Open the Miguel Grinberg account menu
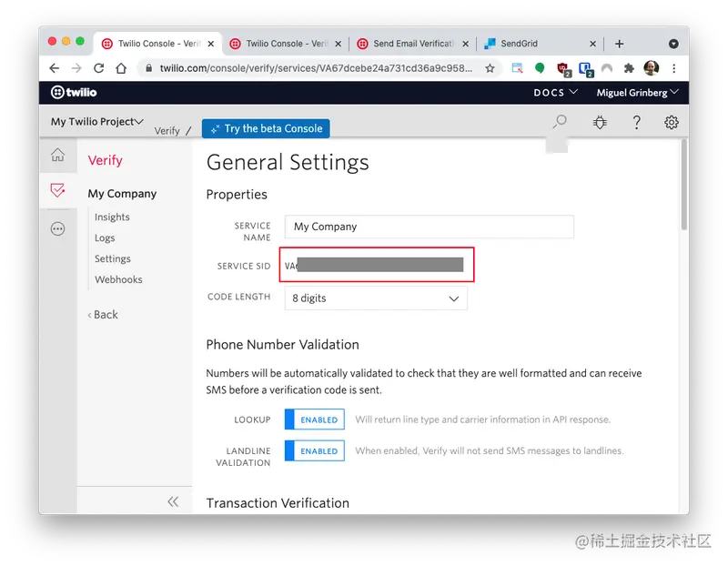728x566 pixels. 638,93
